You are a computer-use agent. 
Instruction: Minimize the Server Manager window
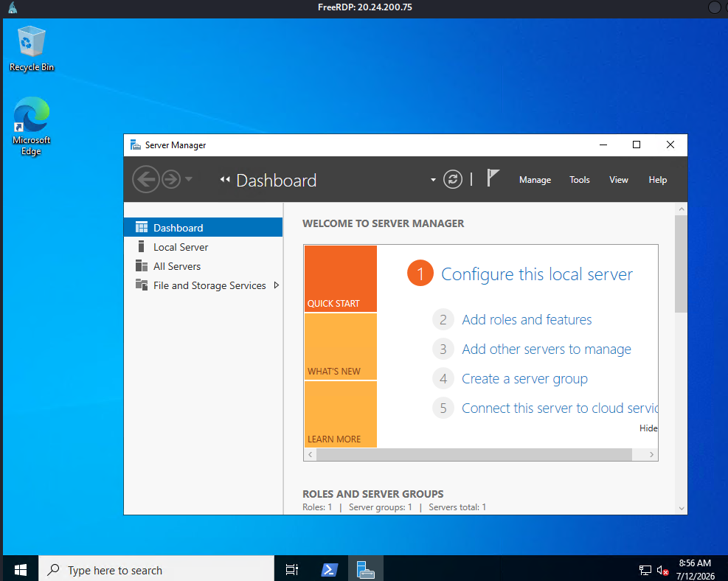[603, 145]
